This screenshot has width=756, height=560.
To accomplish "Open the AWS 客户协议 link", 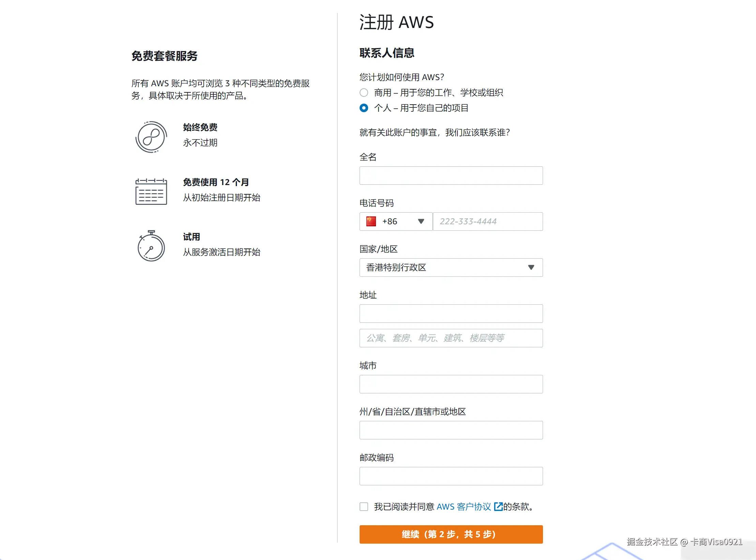I will coord(464,506).
